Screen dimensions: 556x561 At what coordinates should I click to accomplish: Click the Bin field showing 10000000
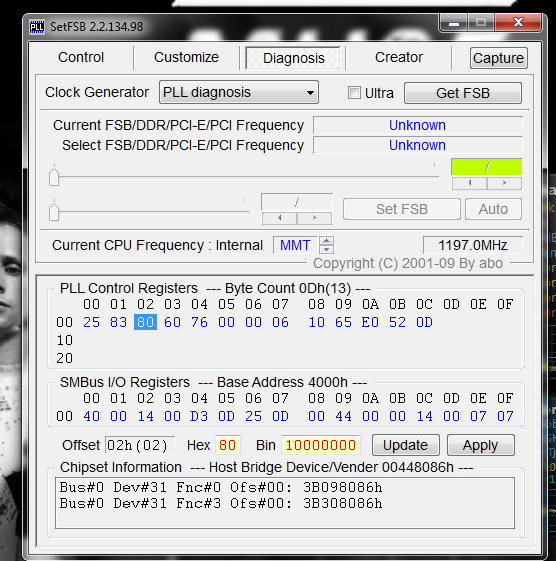click(x=321, y=445)
